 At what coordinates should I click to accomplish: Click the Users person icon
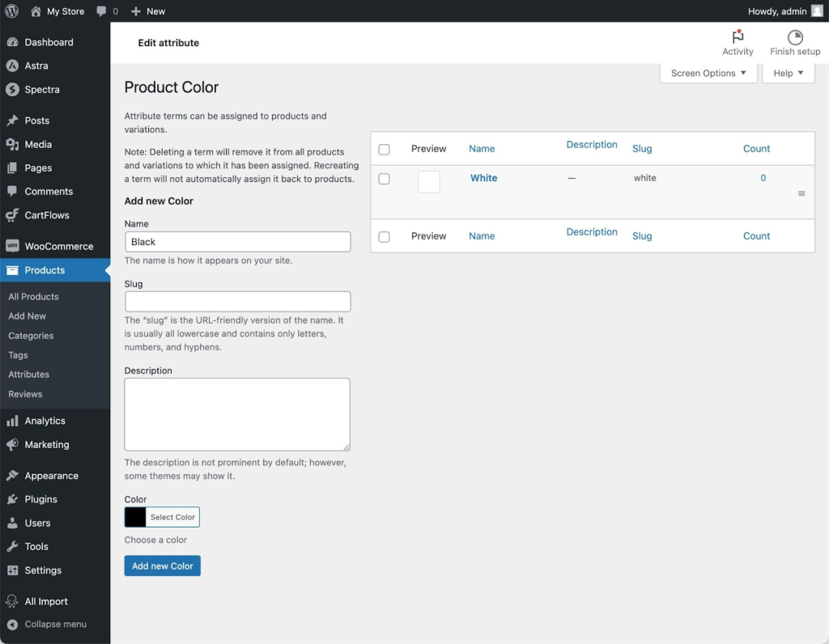click(x=12, y=523)
